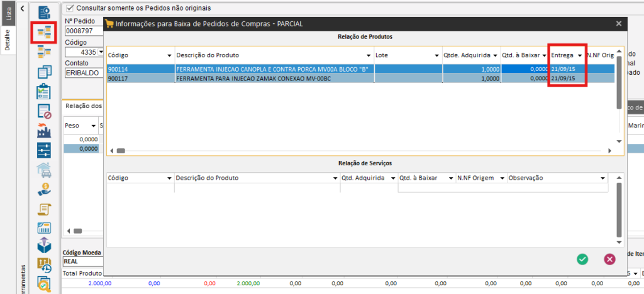Click the copy documents icon in sidebar

[44, 71]
